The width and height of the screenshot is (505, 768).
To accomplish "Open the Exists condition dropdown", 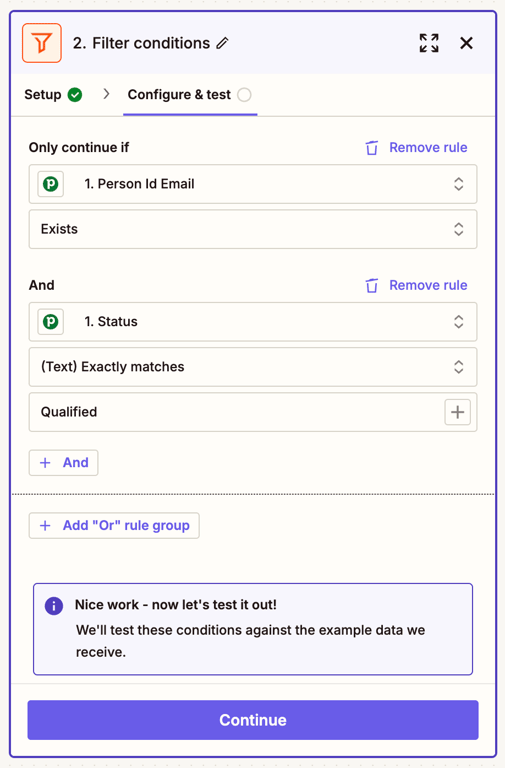I will [x=253, y=229].
